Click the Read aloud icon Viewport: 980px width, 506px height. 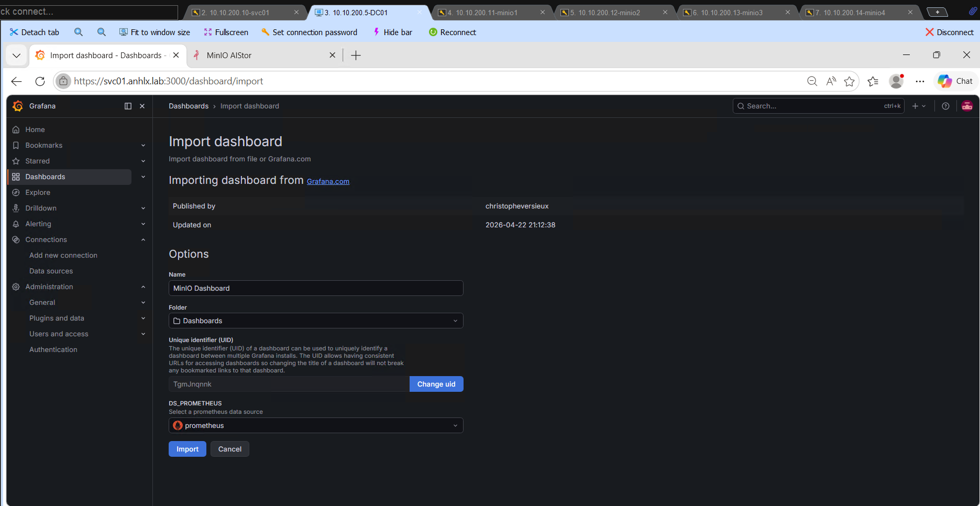pyautogui.click(x=831, y=81)
